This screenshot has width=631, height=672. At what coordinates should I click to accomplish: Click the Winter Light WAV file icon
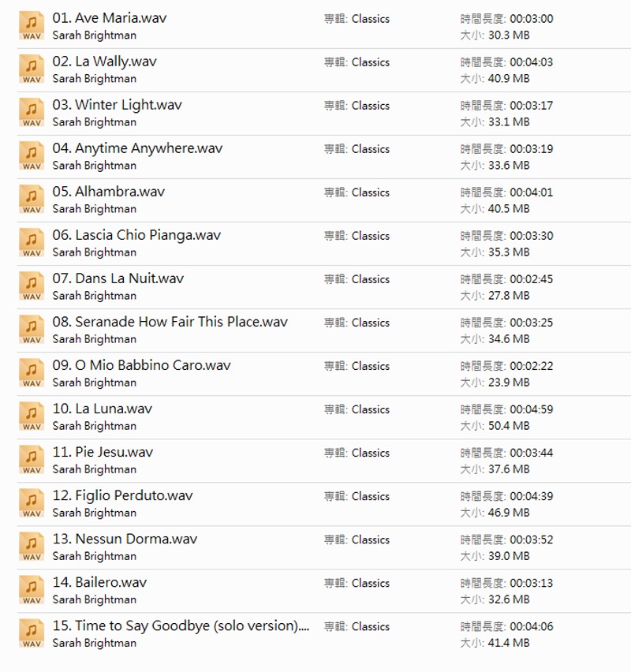(x=32, y=113)
